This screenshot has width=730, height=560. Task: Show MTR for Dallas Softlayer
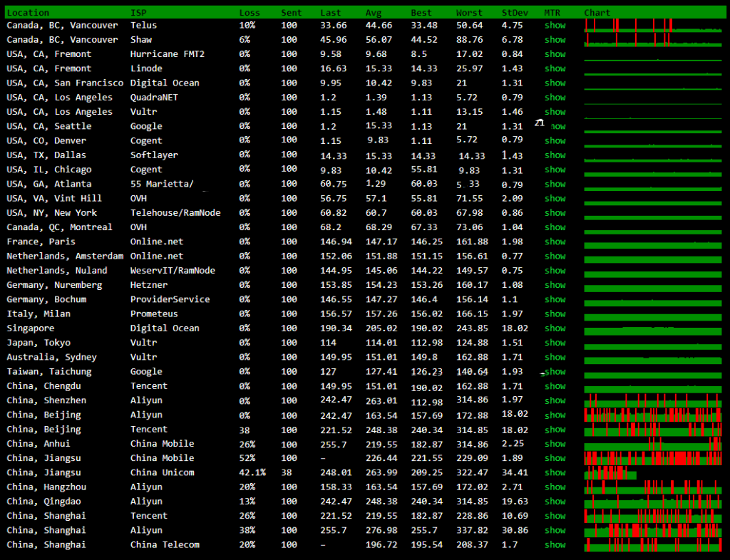tap(555, 155)
